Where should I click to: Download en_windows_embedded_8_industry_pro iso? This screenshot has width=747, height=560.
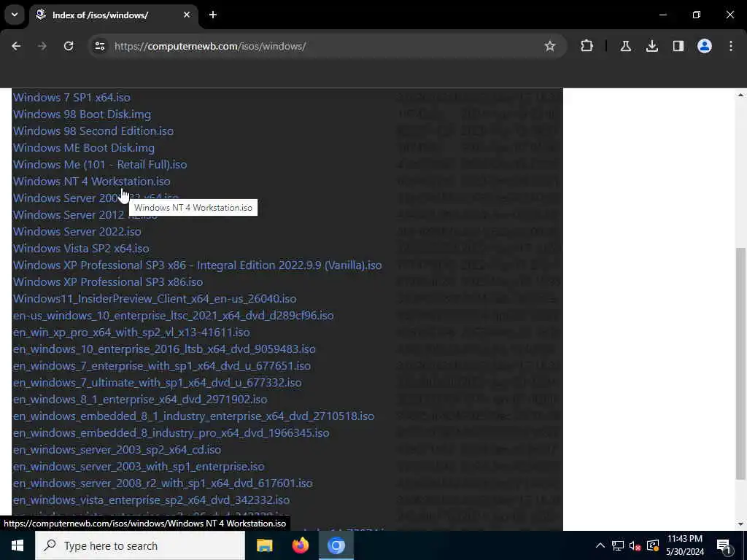(x=171, y=432)
